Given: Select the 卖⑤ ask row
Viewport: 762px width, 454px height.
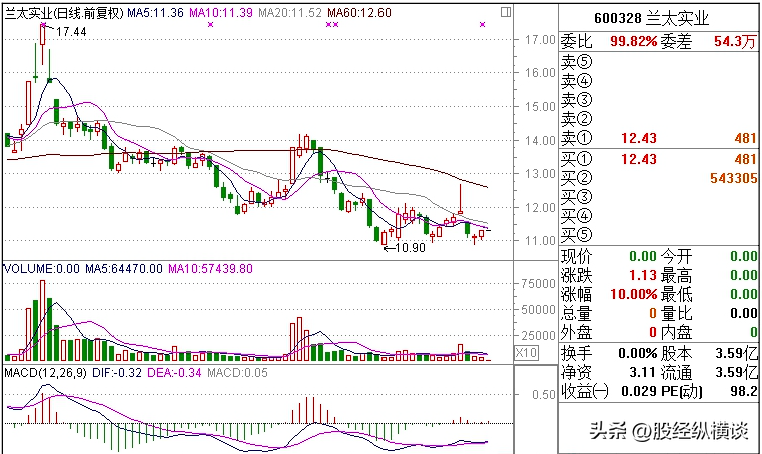Looking at the screenshot, I should [x=659, y=62].
